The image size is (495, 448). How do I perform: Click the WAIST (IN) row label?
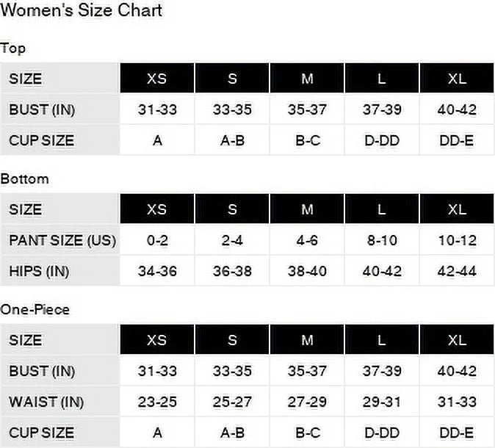point(46,402)
